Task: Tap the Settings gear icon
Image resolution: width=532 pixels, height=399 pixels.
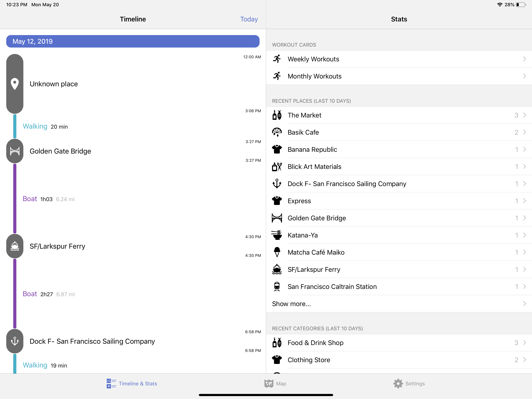Action: pyautogui.click(x=398, y=383)
